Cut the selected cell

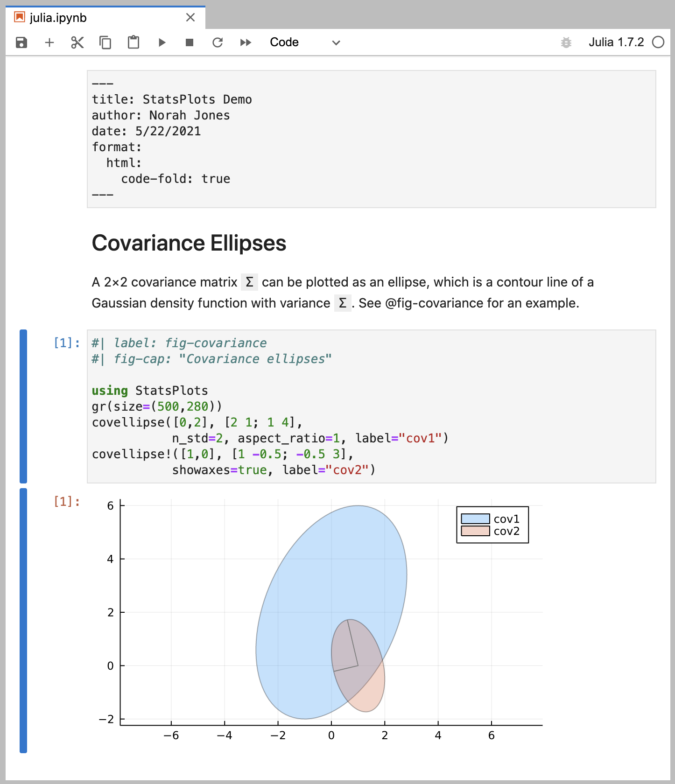[x=77, y=42]
